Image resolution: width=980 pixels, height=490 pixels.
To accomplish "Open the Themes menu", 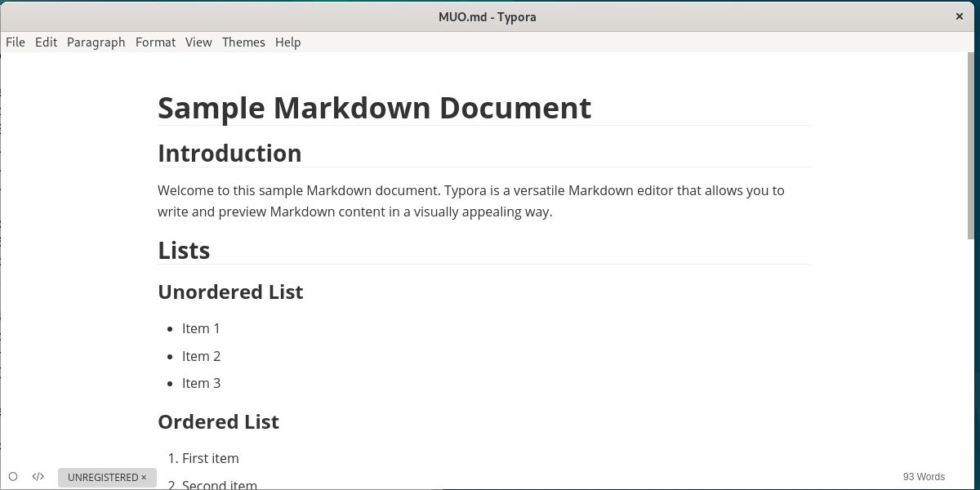I will click(x=243, y=42).
